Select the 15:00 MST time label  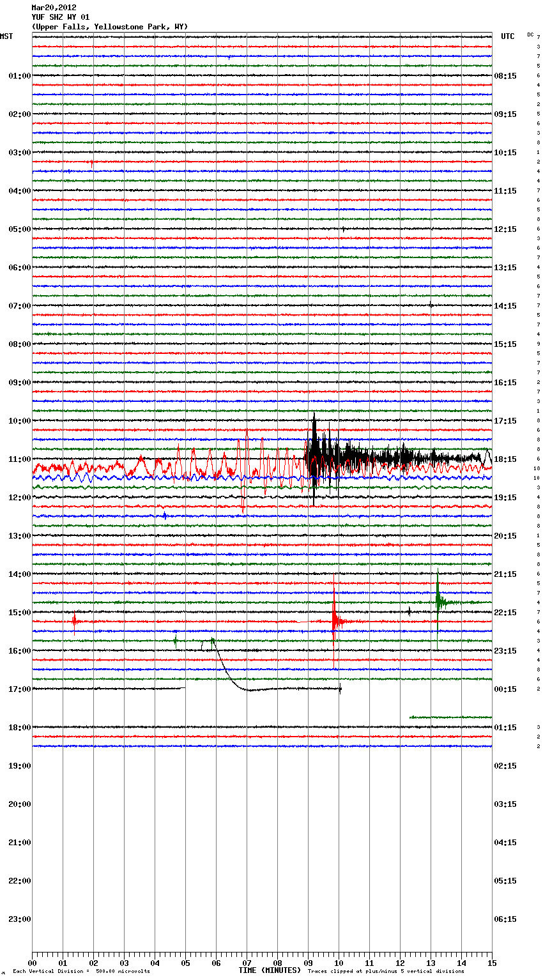[x=20, y=613]
